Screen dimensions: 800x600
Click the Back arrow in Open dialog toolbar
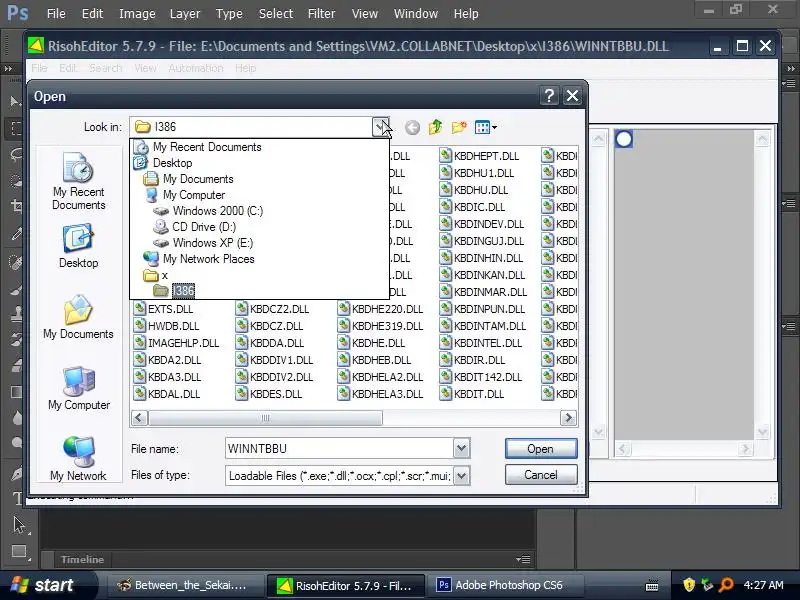[412, 127]
